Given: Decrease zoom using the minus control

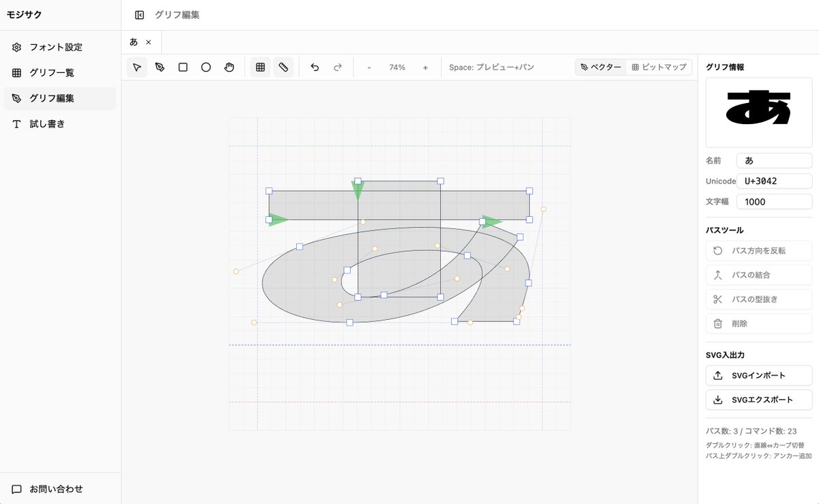Looking at the screenshot, I should pos(369,67).
